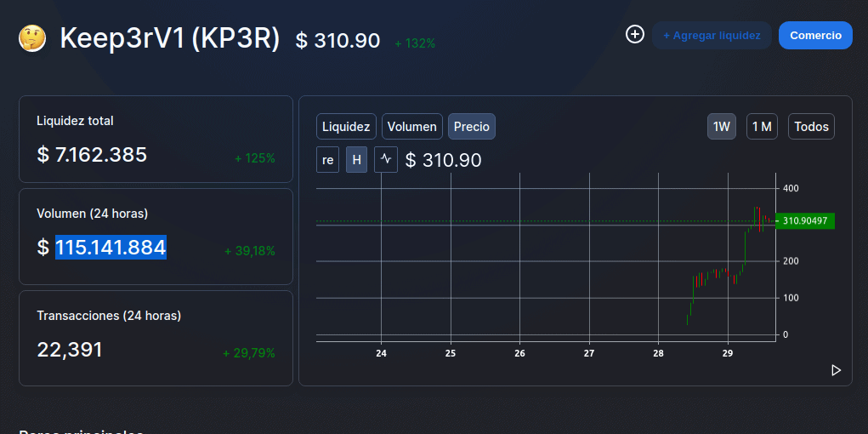This screenshot has height=434, width=868.
Task: Set time range to 1W
Action: coord(722,127)
